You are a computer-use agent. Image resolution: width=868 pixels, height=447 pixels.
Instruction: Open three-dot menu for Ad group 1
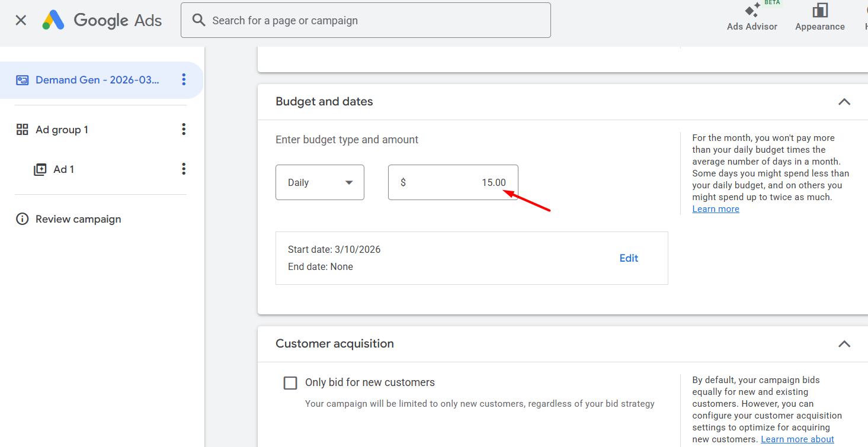pyautogui.click(x=184, y=129)
